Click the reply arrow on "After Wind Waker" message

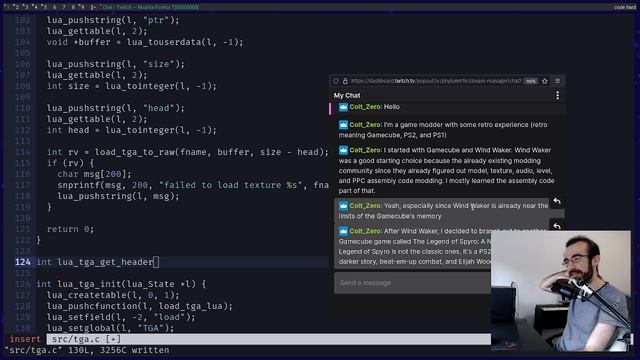pos(557,226)
